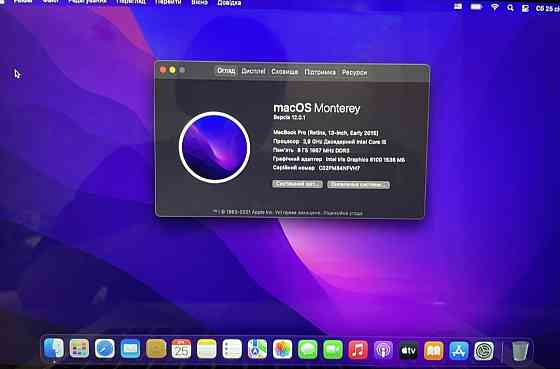
Task: Open the Calendar icon showing 25
Action: click(181, 349)
